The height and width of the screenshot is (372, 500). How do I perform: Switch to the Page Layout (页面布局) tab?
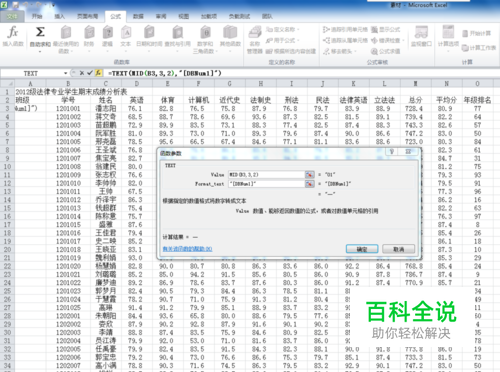click(88, 16)
